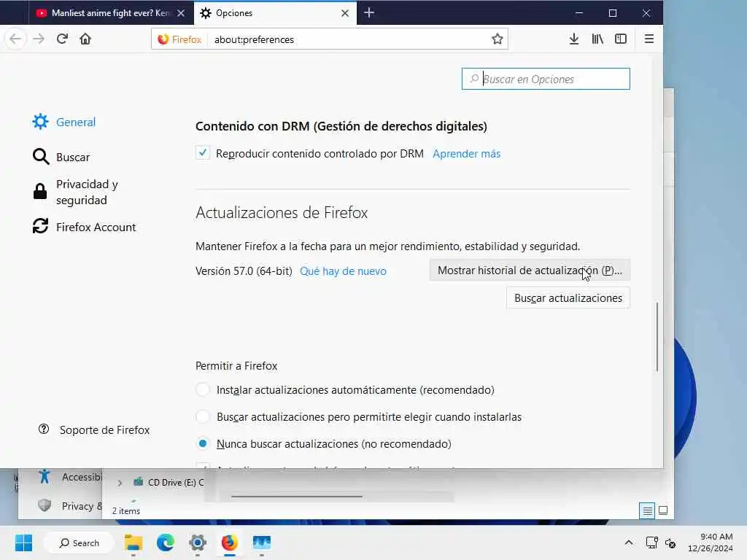Open the Firefox home page icon
Screen dimensions: 747x560
click(85, 39)
